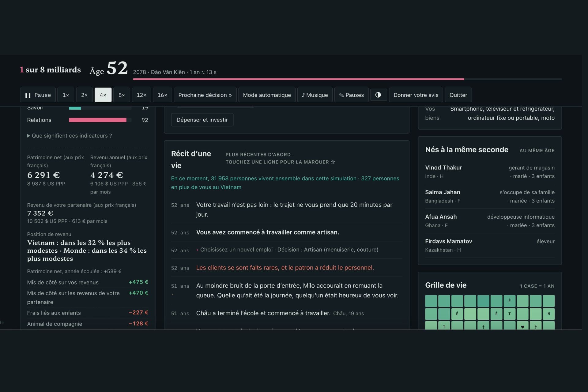
Task: Select Firdavs Mamatov's row
Action: tap(490, 245)
